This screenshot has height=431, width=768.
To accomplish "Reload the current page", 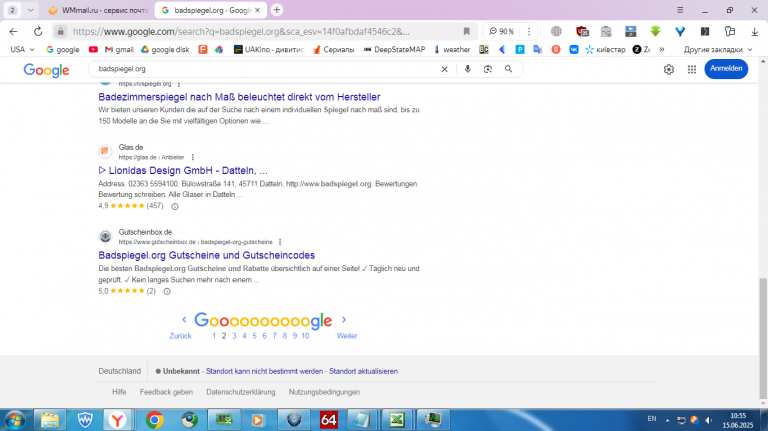I will click(38, 31).
